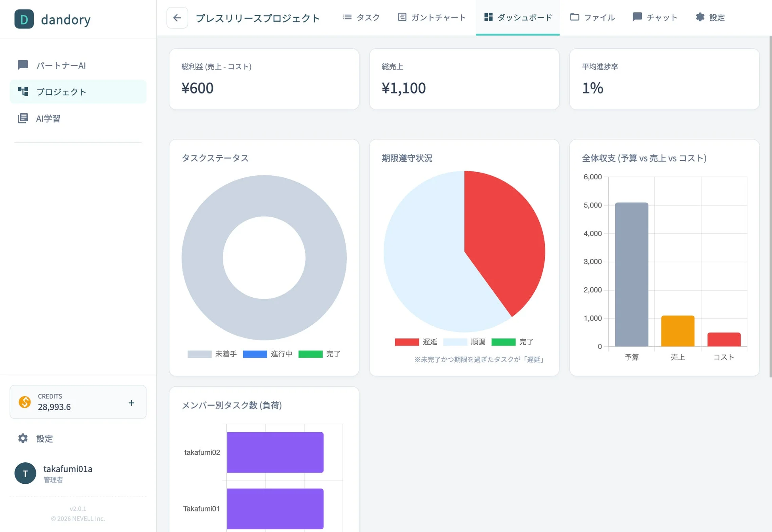Open the チャット (Chat) icon
Screen dimensions: 772x532
point(637,17)
